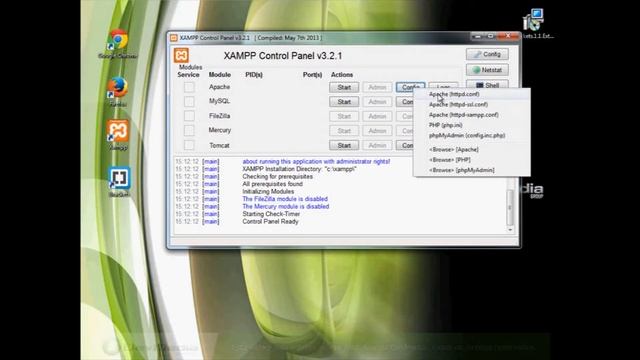Toggle the MySQL service checkbox
The image size is (640, 360).
click(x=189, y=101)
